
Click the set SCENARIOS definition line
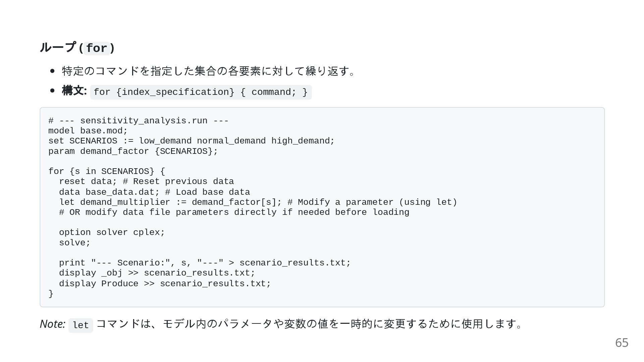(x=191, y=141)
